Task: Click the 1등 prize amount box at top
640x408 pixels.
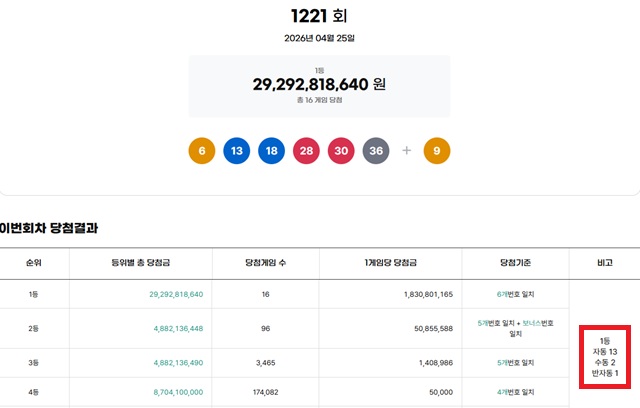Action: (319, 88)
